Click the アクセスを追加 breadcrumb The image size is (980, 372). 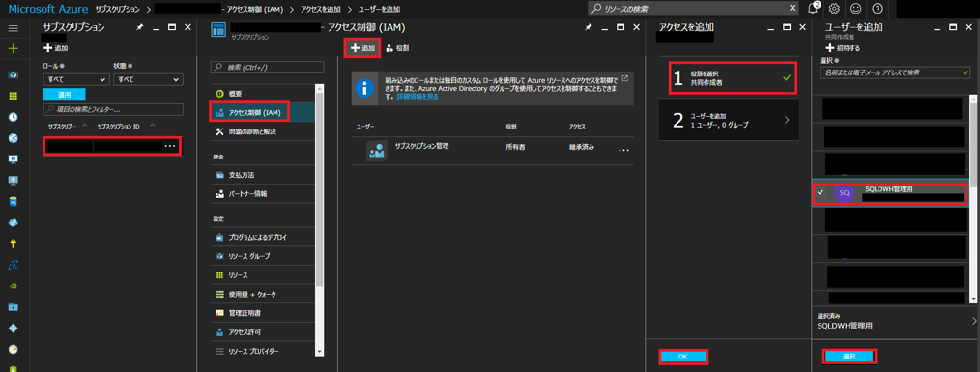click(x=321, y=9)
